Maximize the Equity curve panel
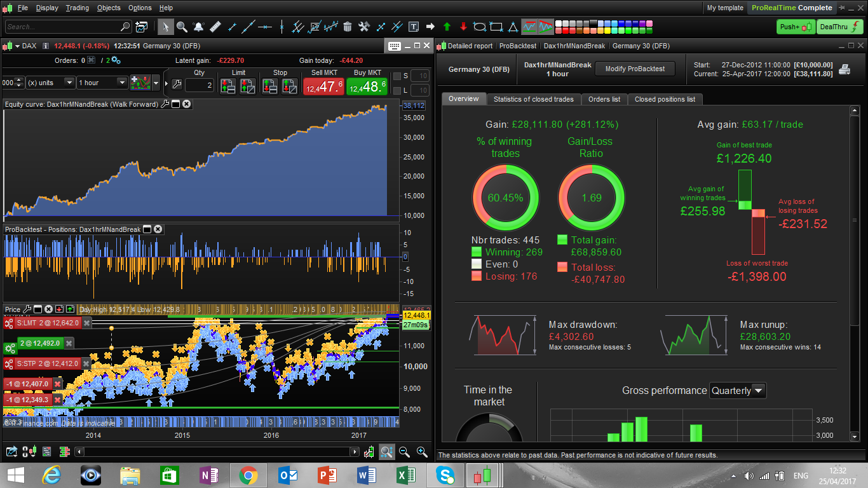The height and width of the screenshot is (488, 868). [175, 104]
